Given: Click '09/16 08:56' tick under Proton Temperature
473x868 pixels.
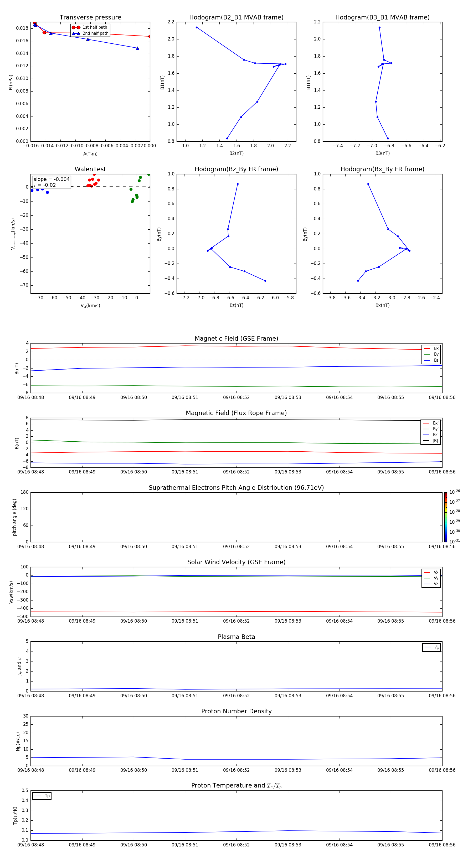Looking at the screenshot, I should tap(442, 845).
